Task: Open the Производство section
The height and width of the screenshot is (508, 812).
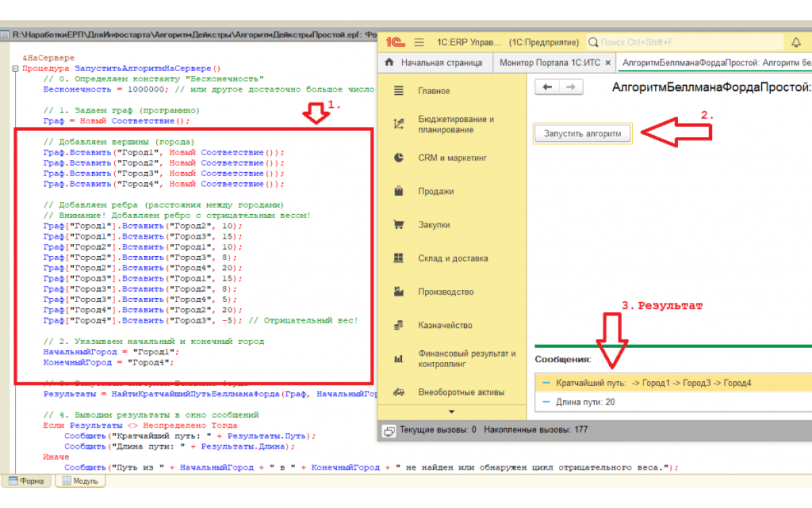Action: (x=445, y=292)
